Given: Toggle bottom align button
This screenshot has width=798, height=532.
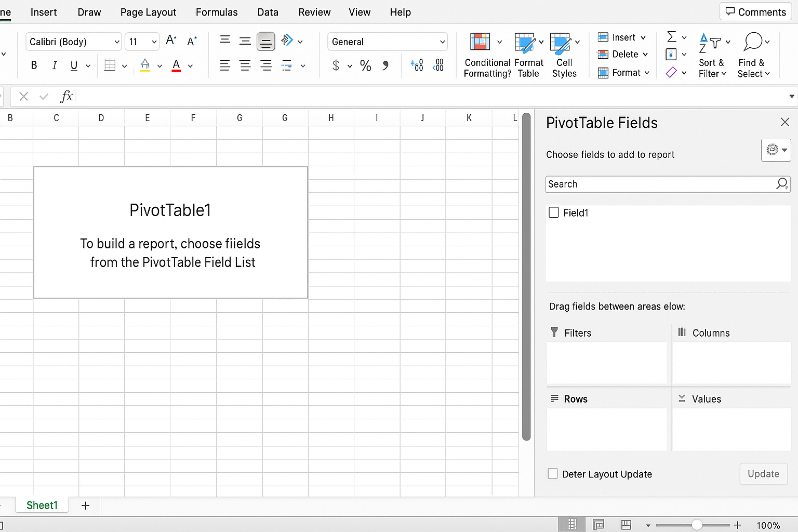Looking at the screenshot, I should 265,41.
